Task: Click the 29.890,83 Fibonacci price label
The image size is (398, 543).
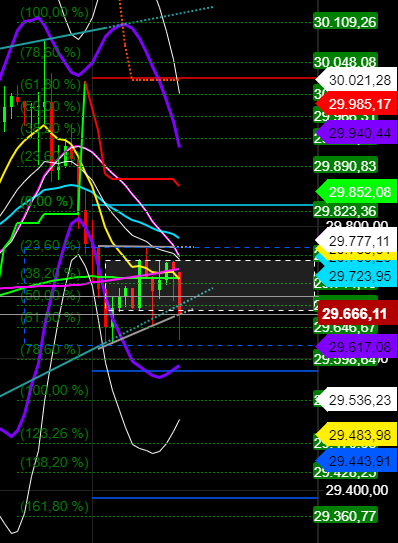Action: [x=345, y=166]
